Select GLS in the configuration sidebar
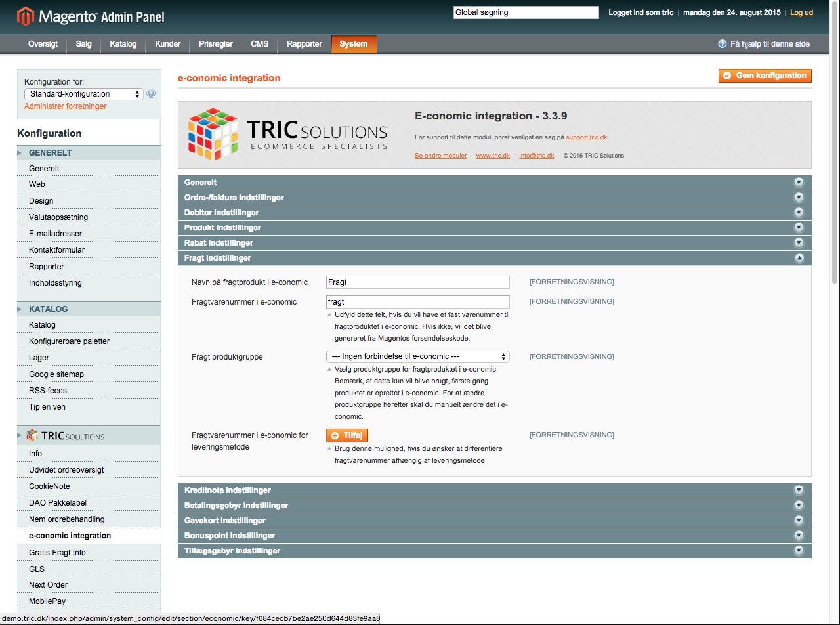 [37, 569]
